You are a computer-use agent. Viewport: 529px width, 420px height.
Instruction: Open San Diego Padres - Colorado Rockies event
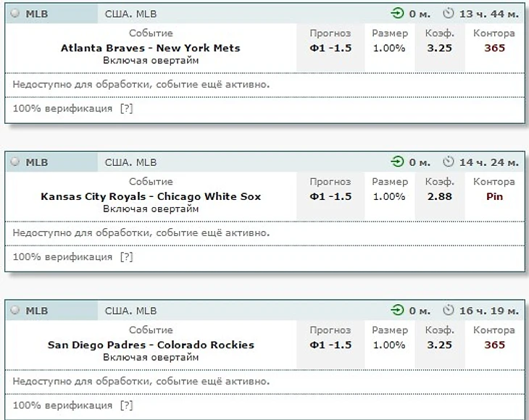[x=151, y=345]
